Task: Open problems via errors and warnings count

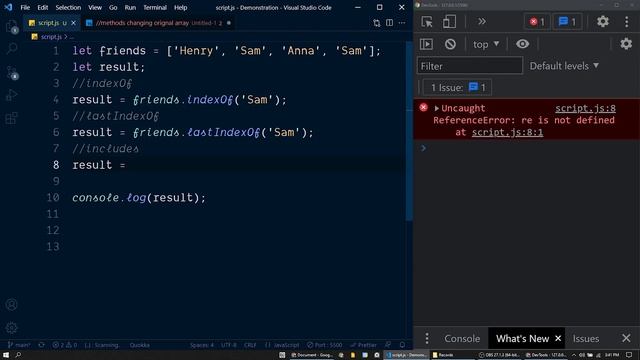Action: click(64, 345)
